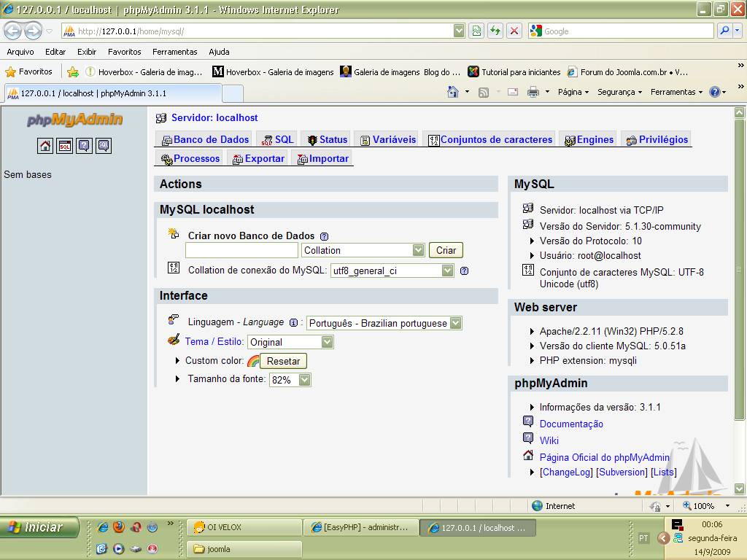Click the add to favorites bar icon

click(73, 72)
